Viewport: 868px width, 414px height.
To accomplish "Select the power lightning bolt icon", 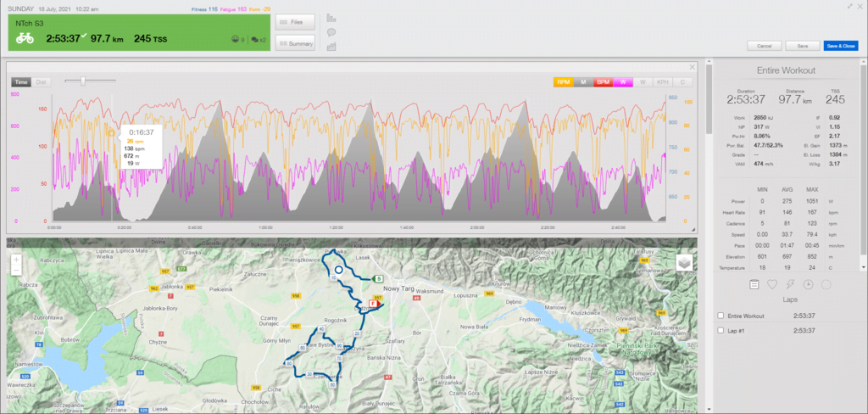I will tap(790, 284).
